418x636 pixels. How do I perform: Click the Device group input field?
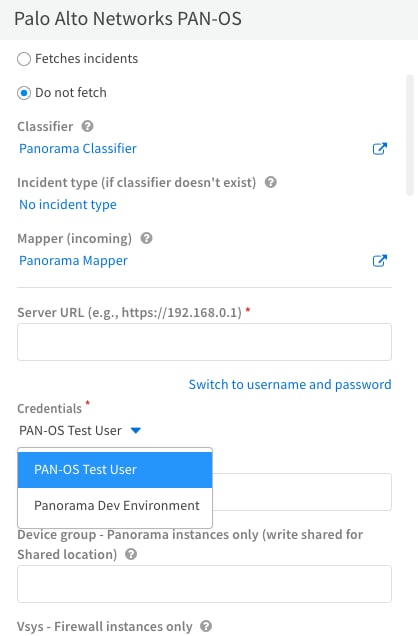click(x=204, y=584)
